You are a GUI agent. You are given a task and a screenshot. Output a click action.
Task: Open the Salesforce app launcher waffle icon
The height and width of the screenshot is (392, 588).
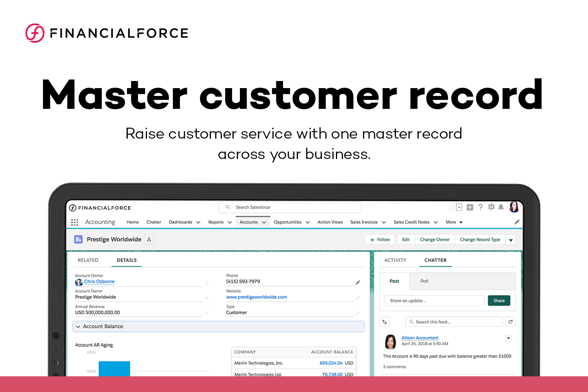pyautogui.click(x=74, y=222)
